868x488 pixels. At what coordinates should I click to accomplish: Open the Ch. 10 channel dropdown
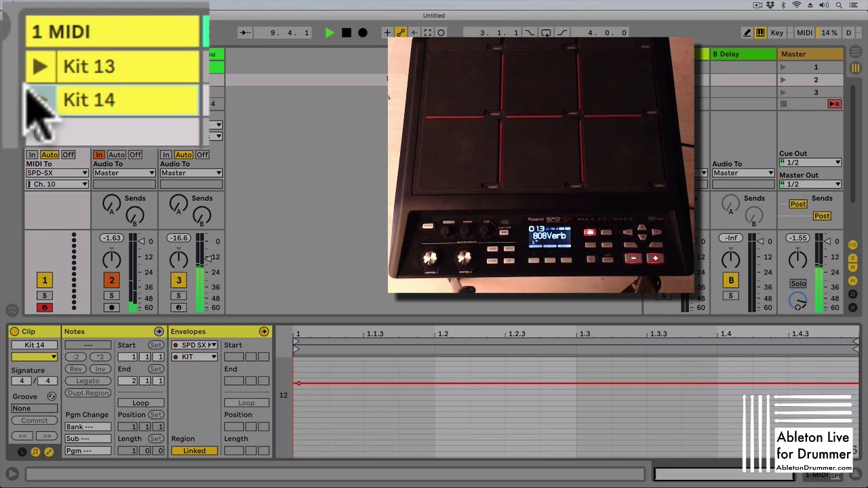coord(57,184)
